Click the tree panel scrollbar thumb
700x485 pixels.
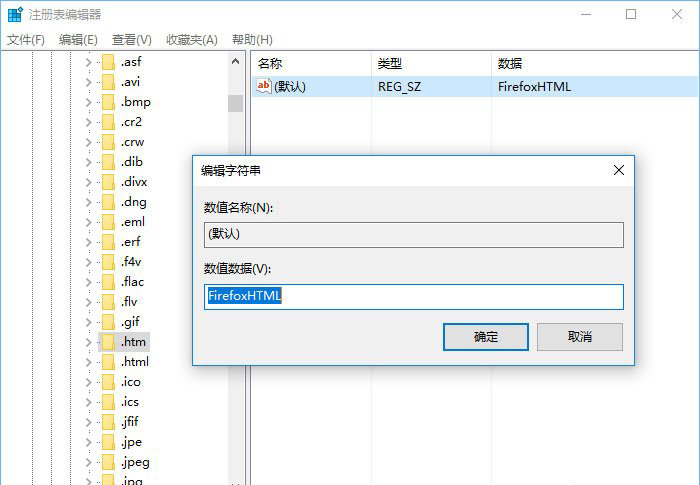point(236,104)
